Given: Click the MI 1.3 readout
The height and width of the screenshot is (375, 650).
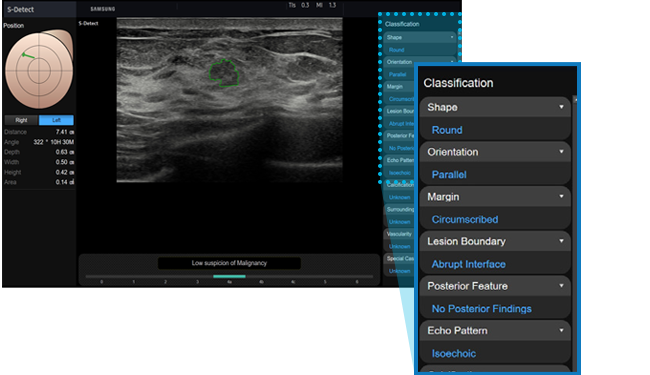Looking at the screenshot, I should coord(326,5).
